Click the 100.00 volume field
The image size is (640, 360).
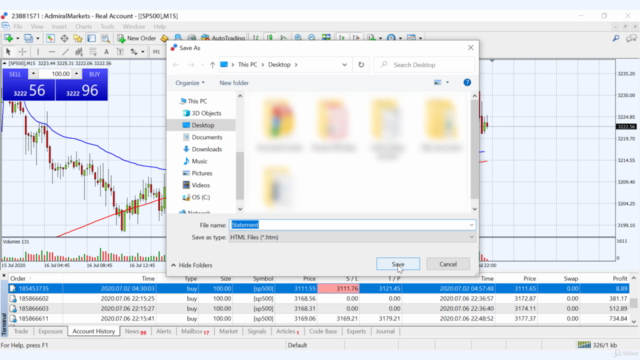coord(55,74)
